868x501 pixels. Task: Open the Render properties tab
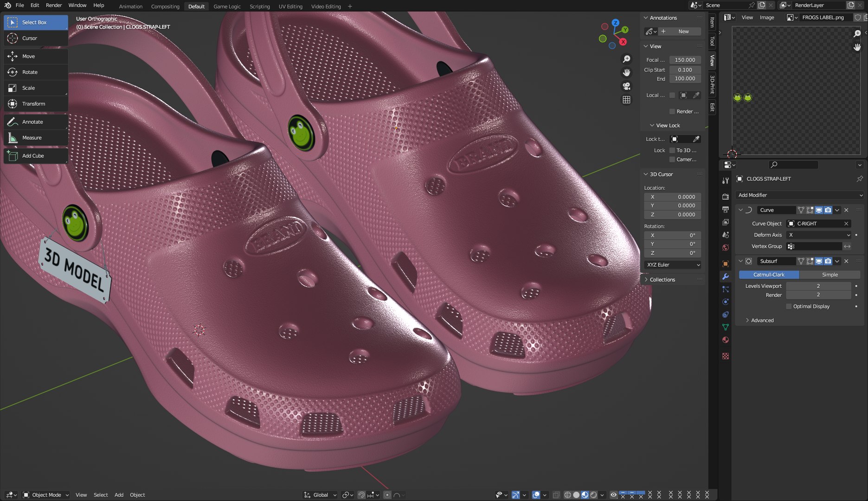click(726, 197)
